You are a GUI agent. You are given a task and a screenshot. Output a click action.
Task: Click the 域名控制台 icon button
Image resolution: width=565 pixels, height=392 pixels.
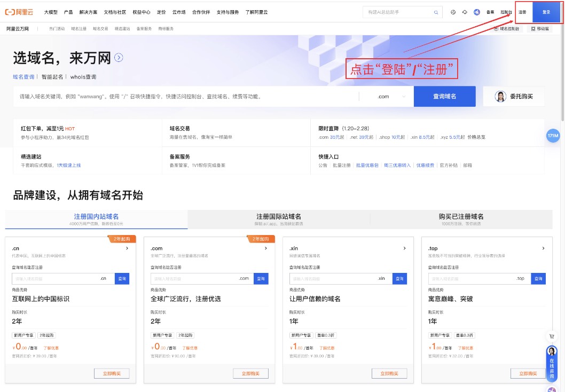click(x=506, y=28)
